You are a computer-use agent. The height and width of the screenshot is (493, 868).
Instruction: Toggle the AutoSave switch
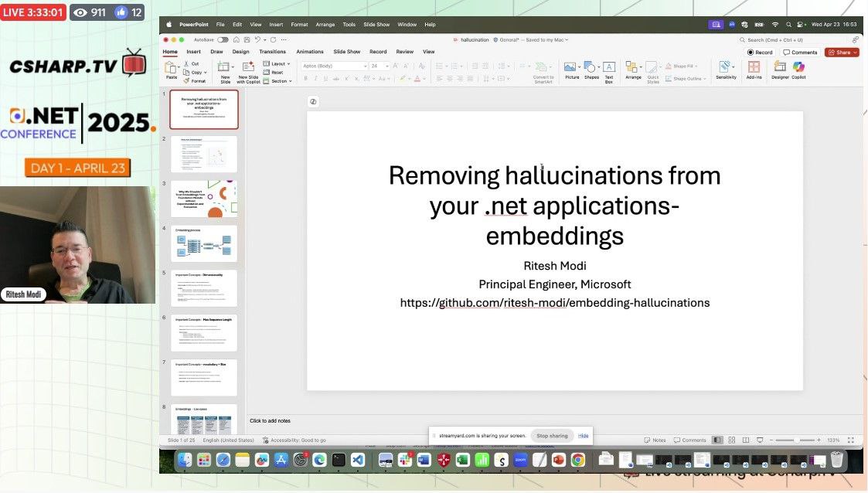223,39
